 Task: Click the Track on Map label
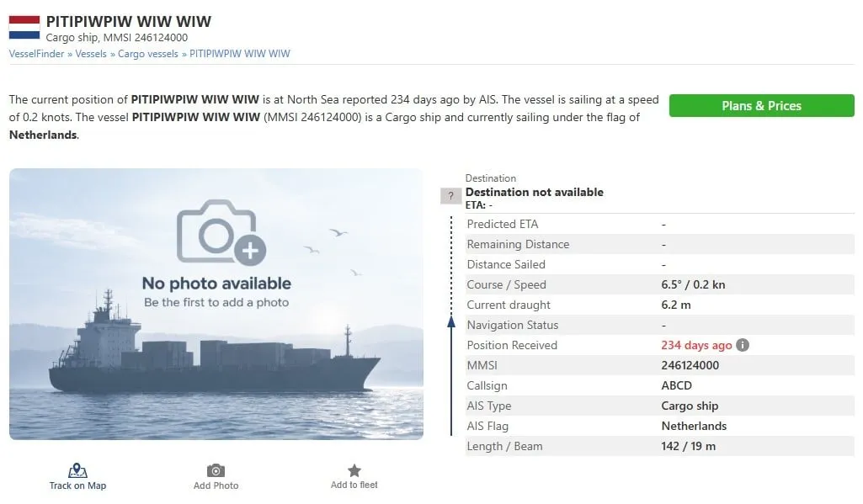(x=77, y=485)
